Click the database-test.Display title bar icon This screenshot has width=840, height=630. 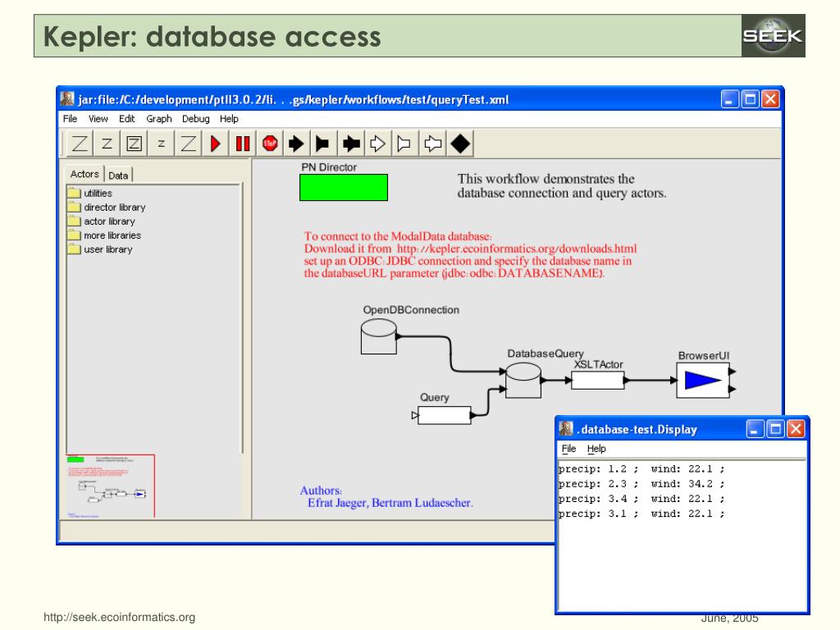coord(566,428)
